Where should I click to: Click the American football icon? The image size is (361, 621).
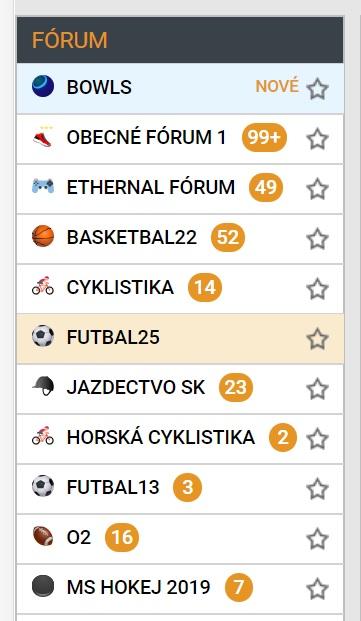click(x=43, y=536)
